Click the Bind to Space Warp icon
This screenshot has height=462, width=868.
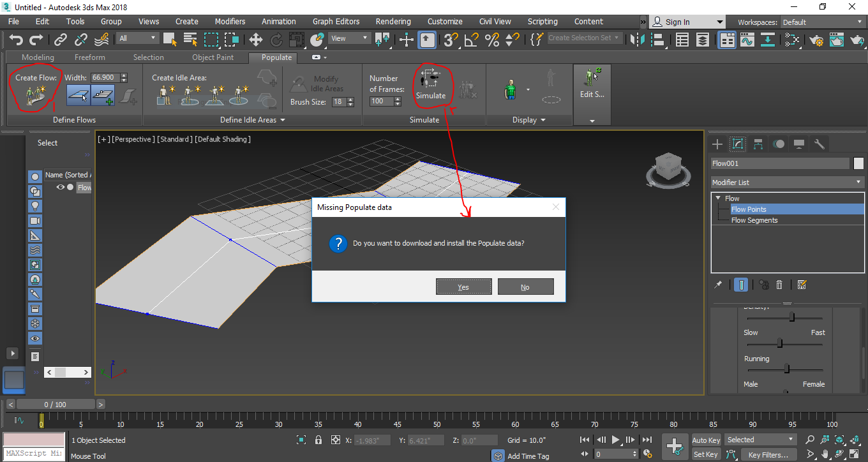pyautogui.click(x=100, y=40)
